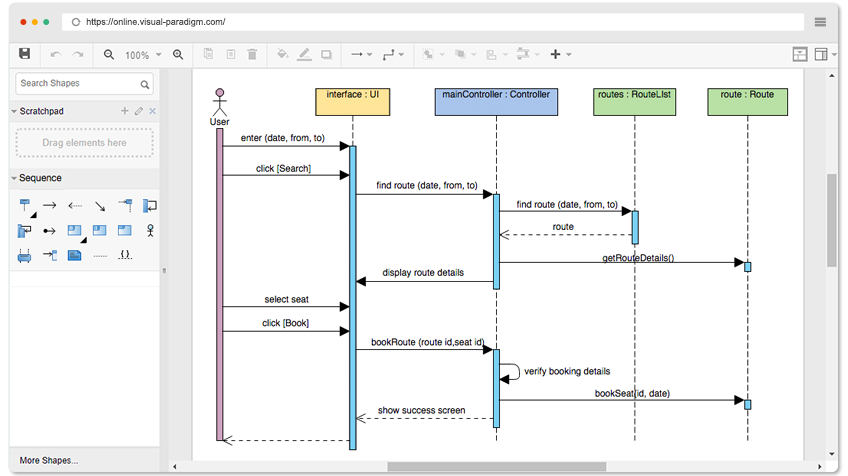Collapse the Scratchpad section

(14, 111)
